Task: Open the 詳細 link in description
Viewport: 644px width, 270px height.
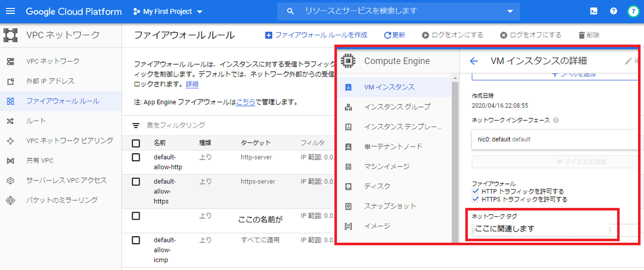Action: pos(192,85)
